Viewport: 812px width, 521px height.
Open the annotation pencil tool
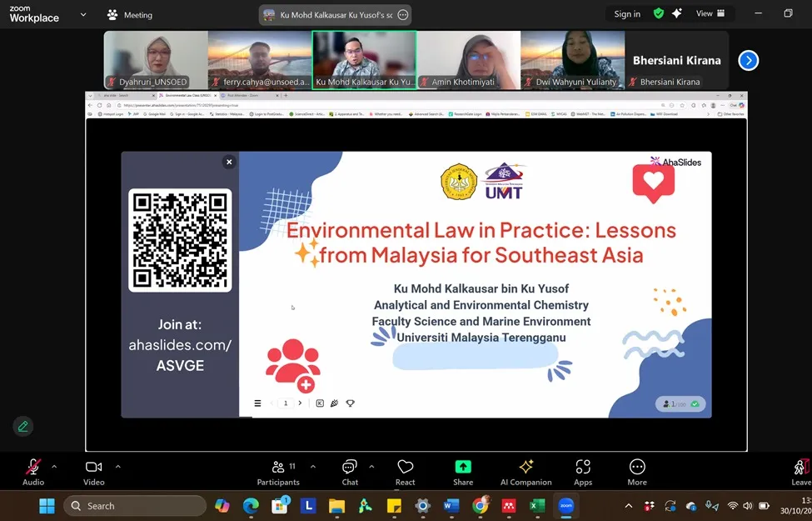coord(23,426)
